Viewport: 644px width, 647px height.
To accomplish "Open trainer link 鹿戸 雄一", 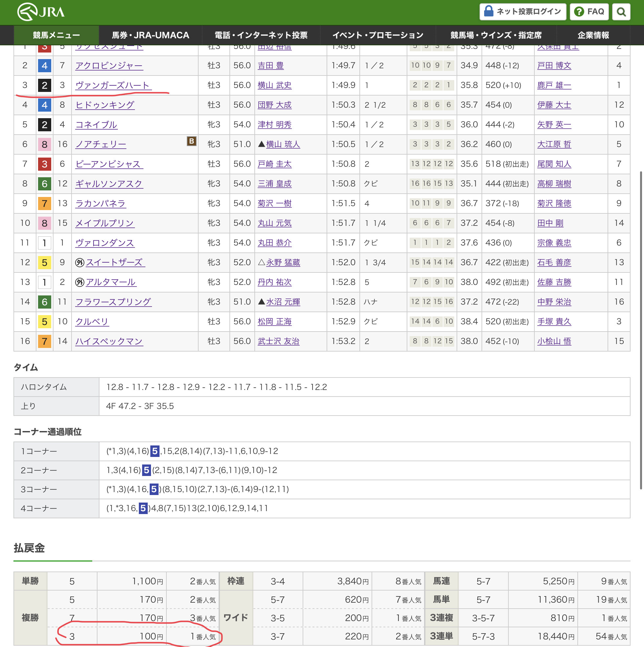I will click(x=554, y=85).
